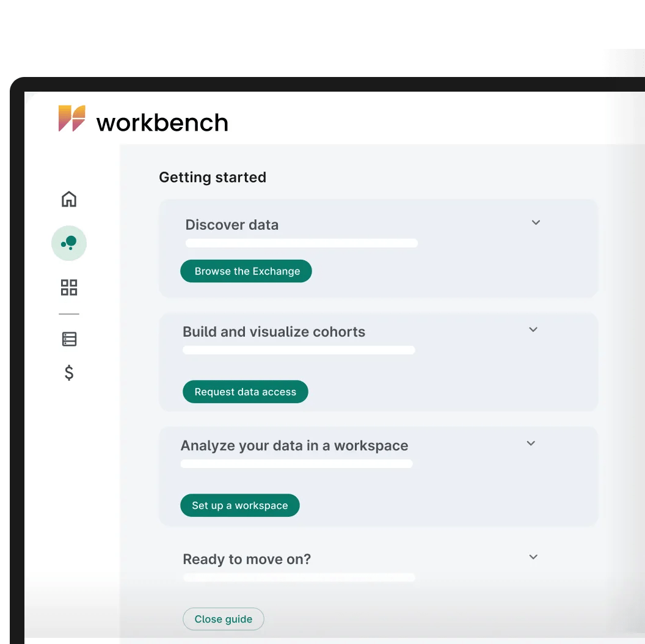
Task: Collapse the Analyze your data in a workspace card
Action: [530, 443]
